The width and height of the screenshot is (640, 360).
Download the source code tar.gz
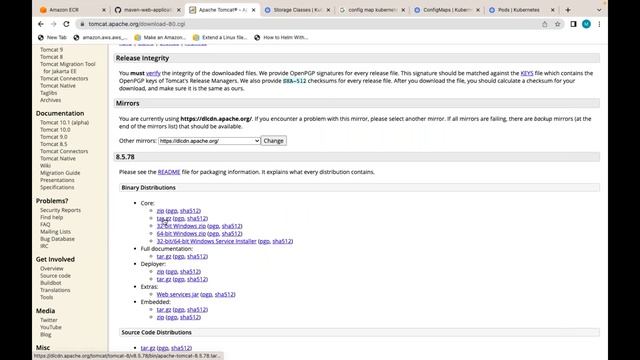point(148,348)
